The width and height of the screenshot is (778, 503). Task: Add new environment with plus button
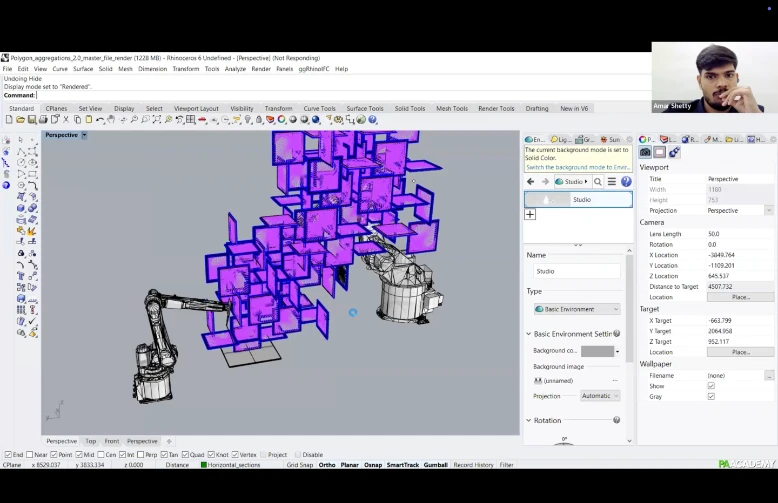pos(530,214)
